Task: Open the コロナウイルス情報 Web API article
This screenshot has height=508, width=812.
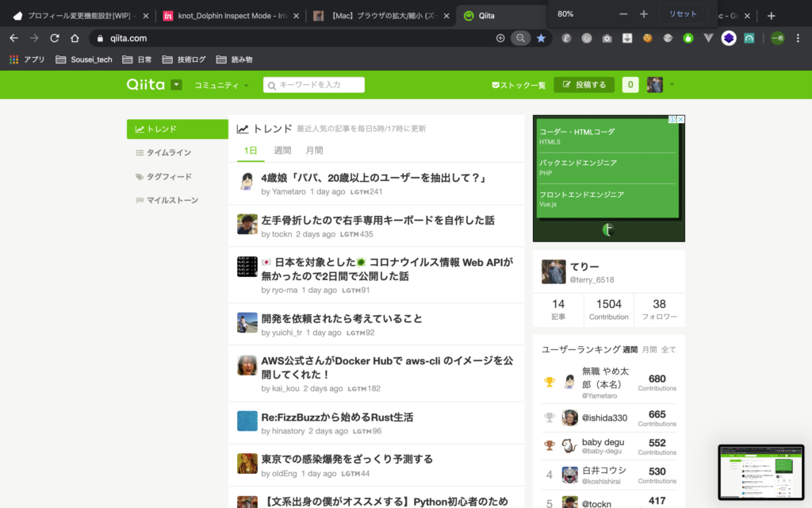Action: [387, 269]
